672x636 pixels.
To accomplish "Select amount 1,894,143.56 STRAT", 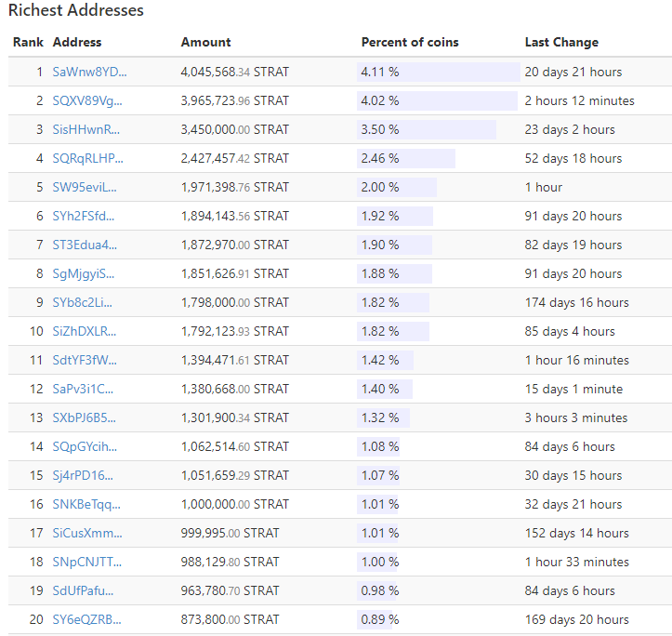I will 235,216.
